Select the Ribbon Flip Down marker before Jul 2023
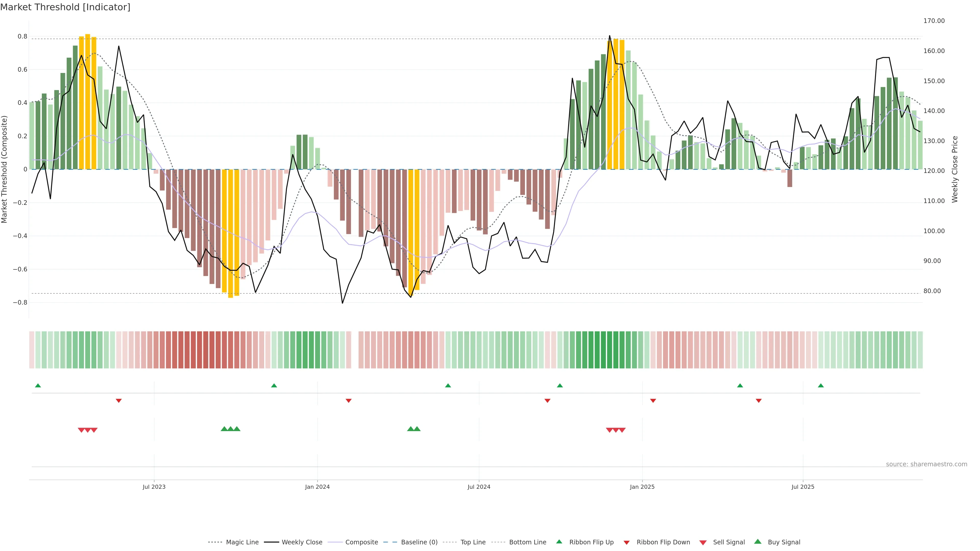 [119, 400]
